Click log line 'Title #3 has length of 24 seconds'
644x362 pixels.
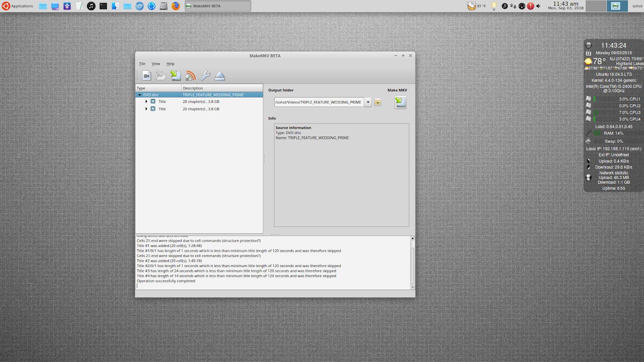point(236,271)
